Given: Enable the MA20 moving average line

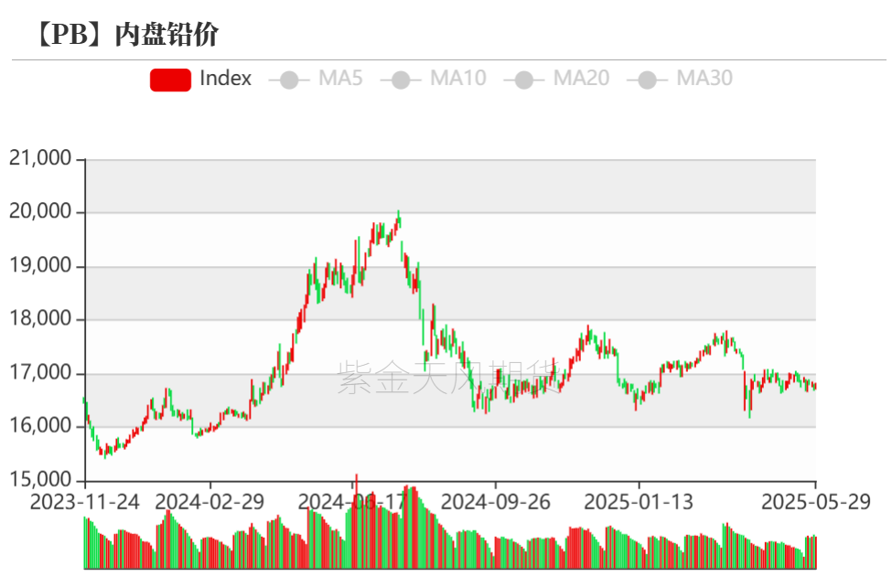Looking at the screenshot, I should (x=556, y=79).
